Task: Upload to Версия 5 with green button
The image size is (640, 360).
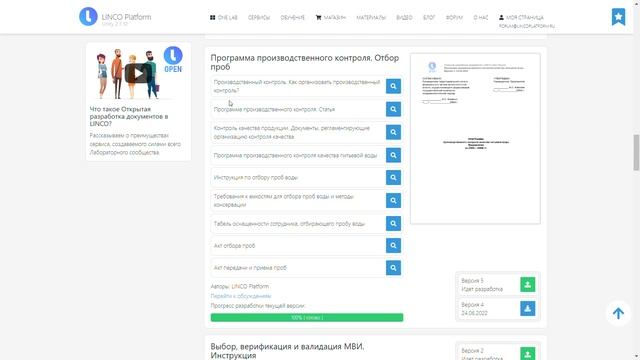Action: [527, 284]
